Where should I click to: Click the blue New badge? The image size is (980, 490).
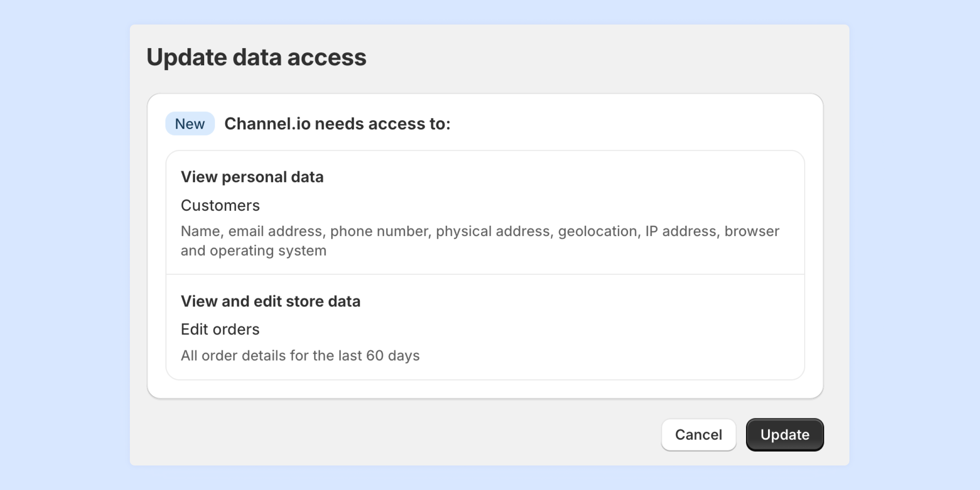click(x=190, y=124)
